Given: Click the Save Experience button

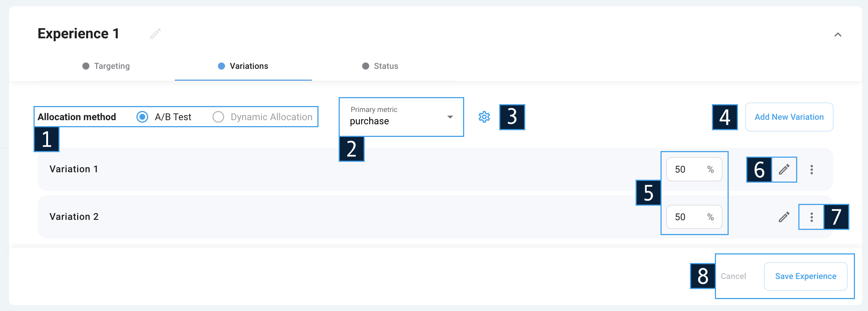Looking at the screenshot, I should (805, 276).
